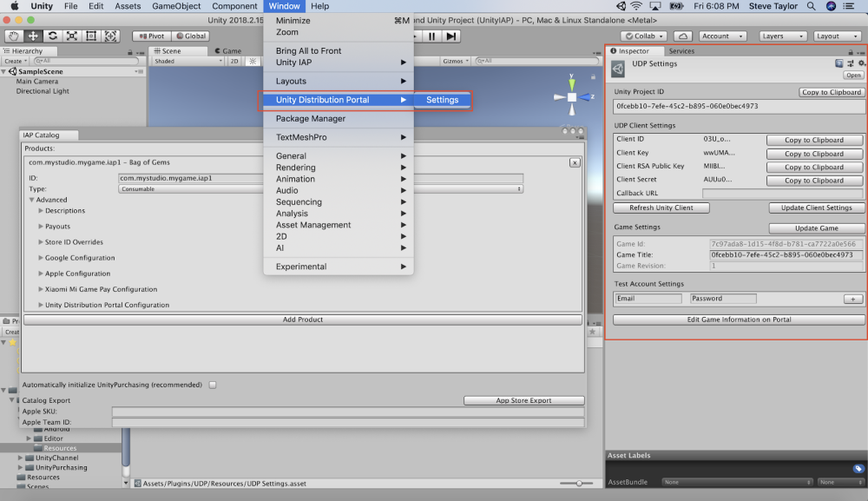Click Update Client Settings button
The image size is (868, 501).
(x=816, y=208)
